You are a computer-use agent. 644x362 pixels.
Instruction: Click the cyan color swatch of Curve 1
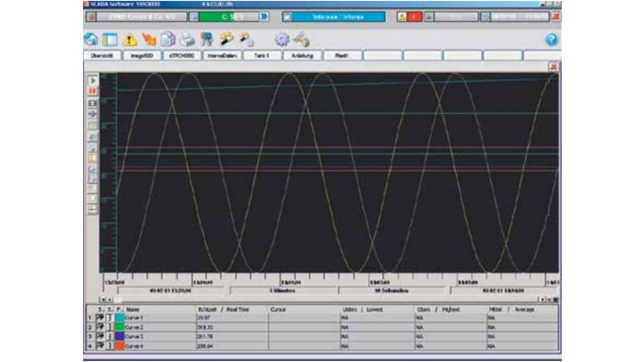[x=120, y=318]
